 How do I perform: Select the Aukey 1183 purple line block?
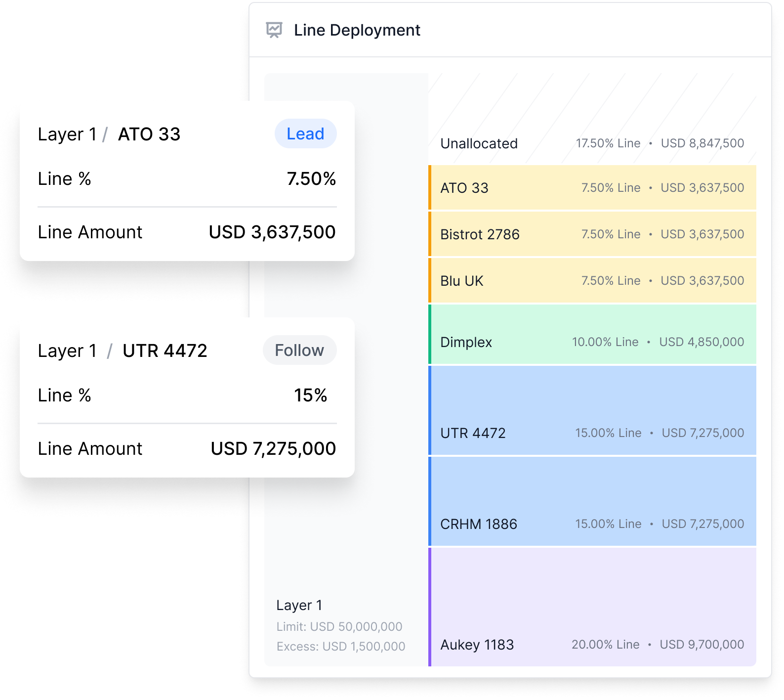pos(592,607)
